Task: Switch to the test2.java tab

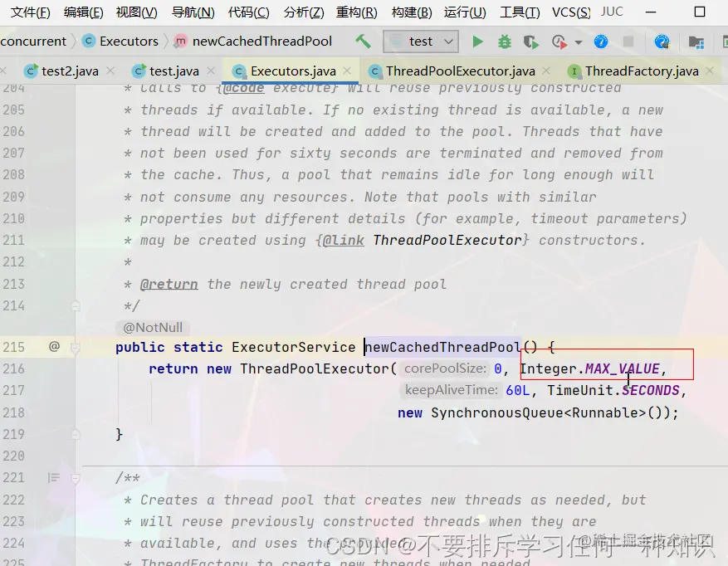Action: point(70,71)
